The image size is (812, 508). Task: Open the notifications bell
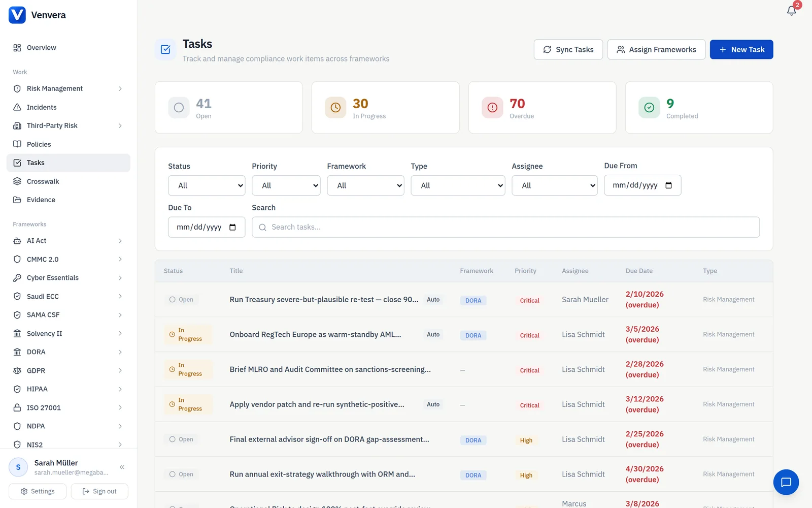(791, 11)
